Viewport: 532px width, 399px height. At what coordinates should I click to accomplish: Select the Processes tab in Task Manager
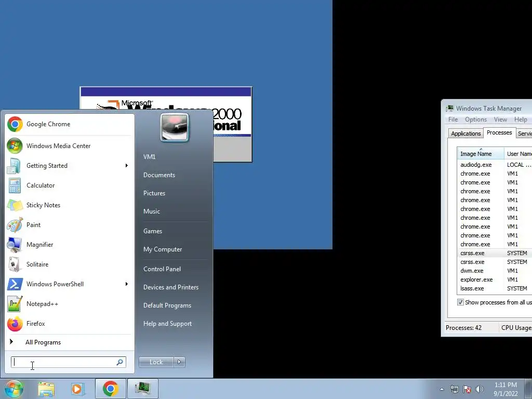coord(499,132)
